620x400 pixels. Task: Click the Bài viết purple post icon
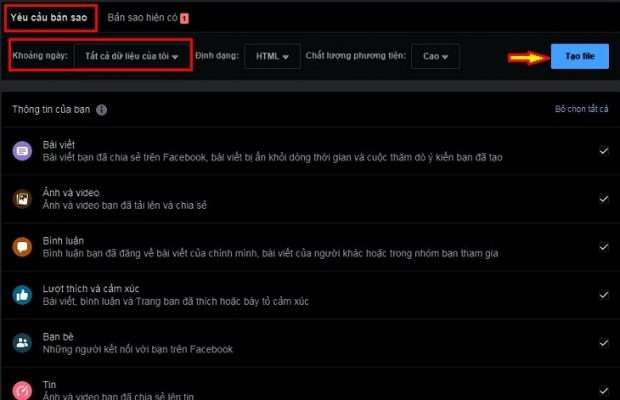(22, 151)
